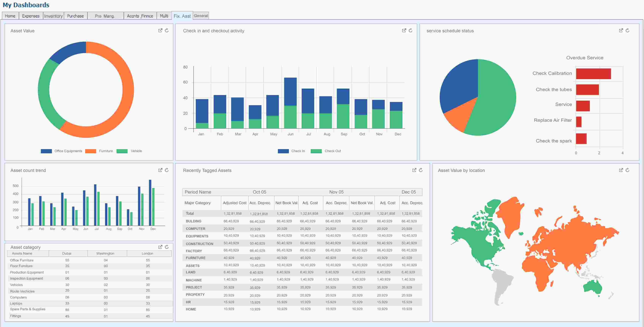The image size is (644, 327).
Task: Pop out Check in and checkout activity
Action: point(404,30)
